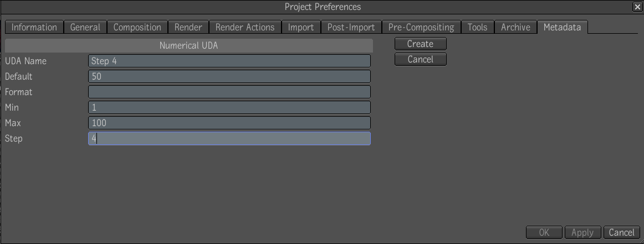
Task: Open the Pre-Compositing tab
Action: point(421,27)
